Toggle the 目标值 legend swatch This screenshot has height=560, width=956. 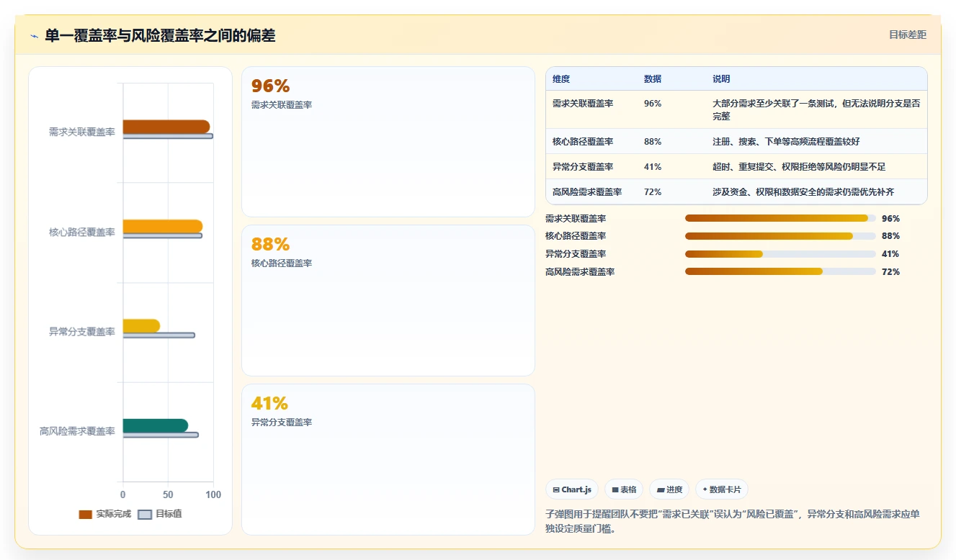(x=145, y=515)
